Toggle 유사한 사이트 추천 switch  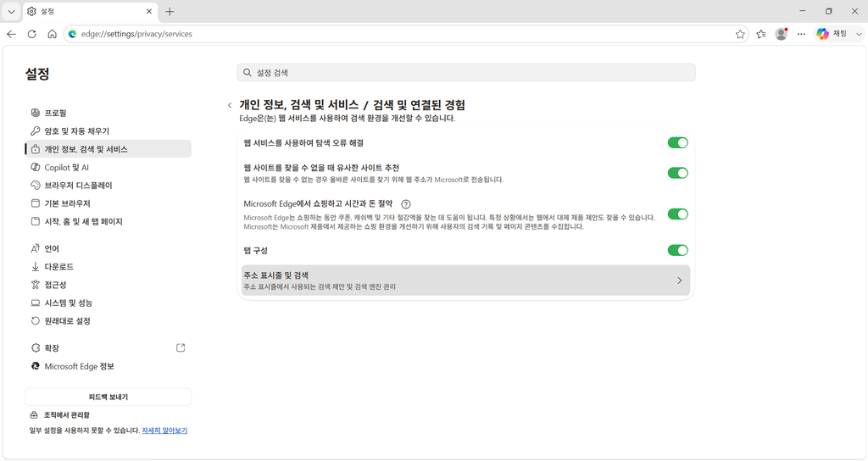click(677, 173)
